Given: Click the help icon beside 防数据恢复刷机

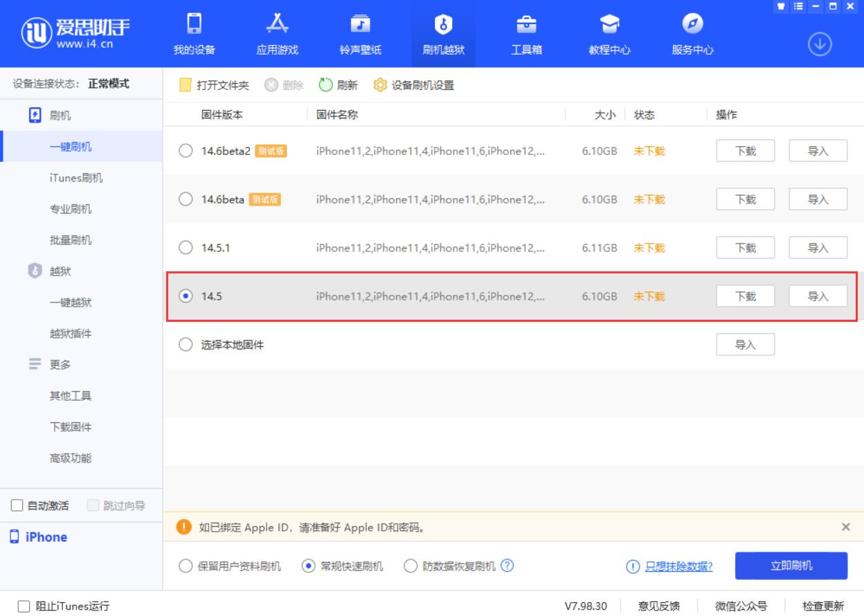Looking at the screenshot, I should [x=507, y=565].
